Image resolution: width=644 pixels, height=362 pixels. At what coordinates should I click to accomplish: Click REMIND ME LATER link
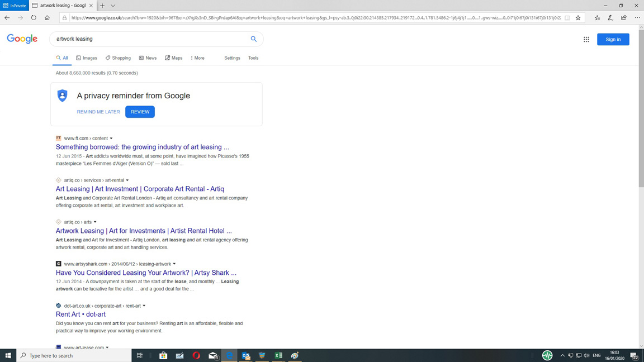pos(98,112)
